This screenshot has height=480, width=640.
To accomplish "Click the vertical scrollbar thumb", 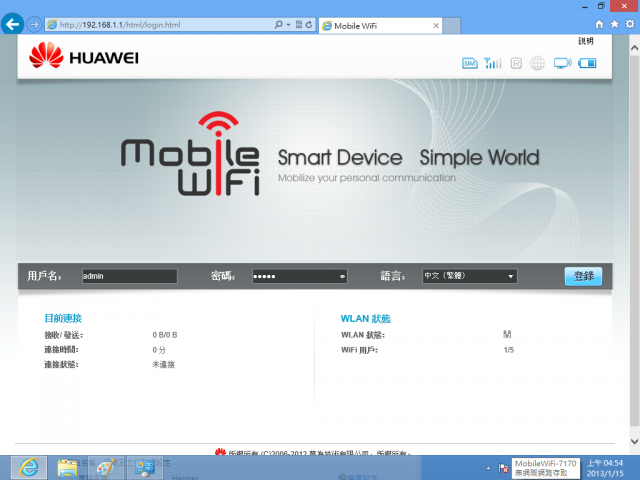I will (x=634, y=241).
